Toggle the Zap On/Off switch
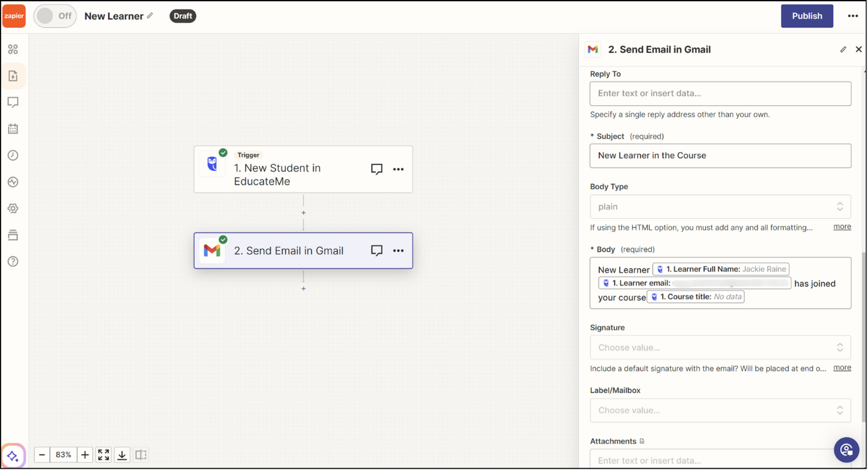The image size is (868, 472). 55,16
